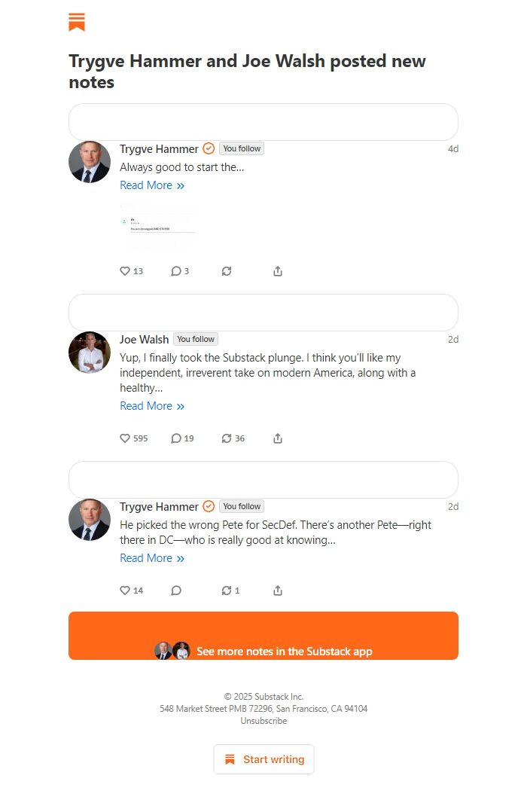Open comments on the 'Always good to start' note
527x812 pixels.
click(180, 271)
